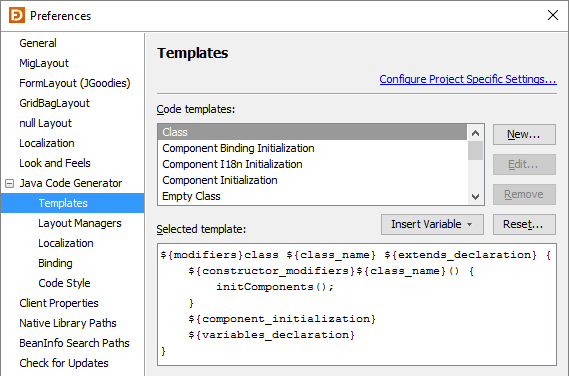Click inside the selected template editor
This screenshot has width=569, height=376.
coord(357,304)
